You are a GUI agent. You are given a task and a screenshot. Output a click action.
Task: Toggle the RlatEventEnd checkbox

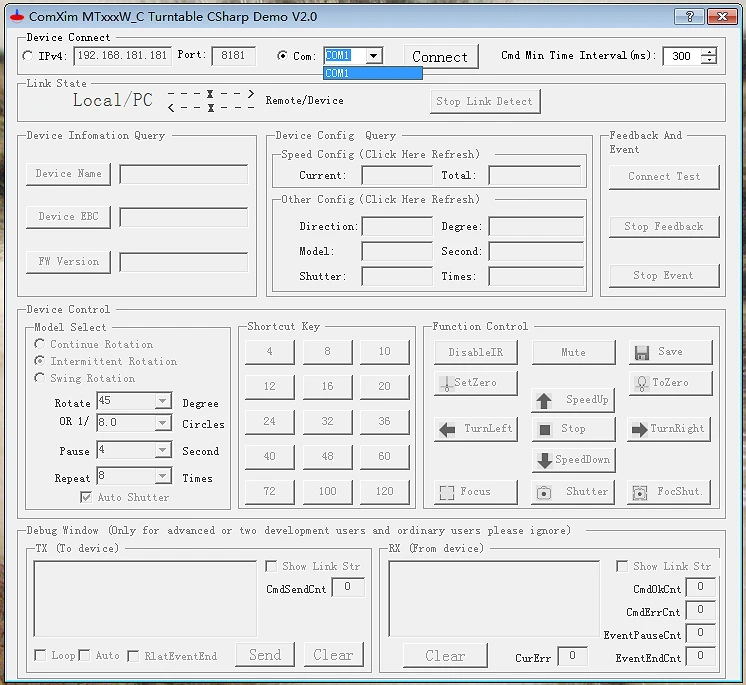tap(133, 656)
